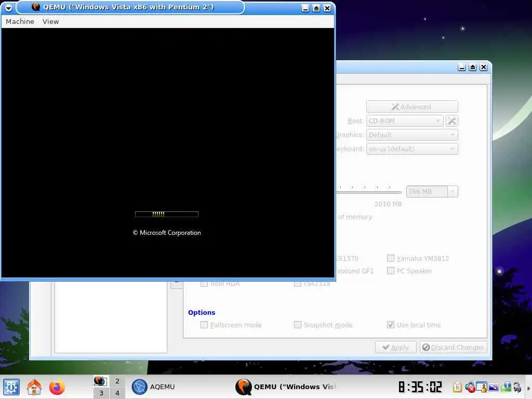The width and height of the screenshot is (532, 399).
Task: Click the Options section heading
Action: tap(202, 312)
